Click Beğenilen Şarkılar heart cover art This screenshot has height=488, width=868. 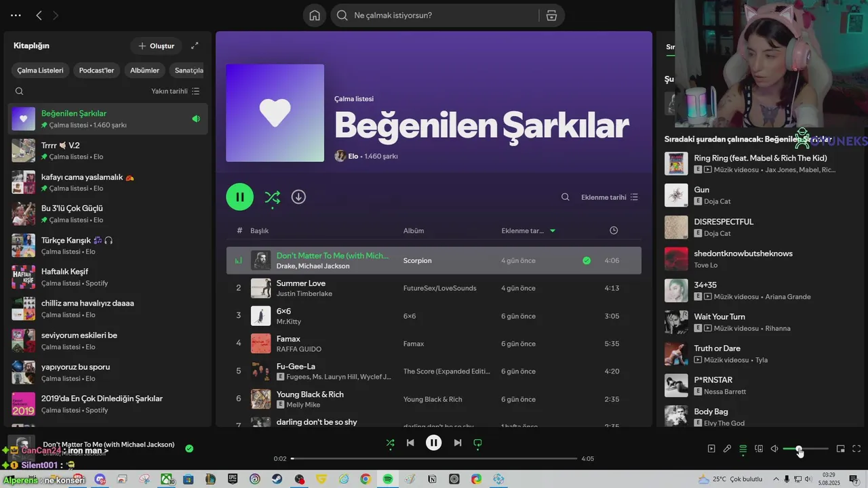coord(275,113)
